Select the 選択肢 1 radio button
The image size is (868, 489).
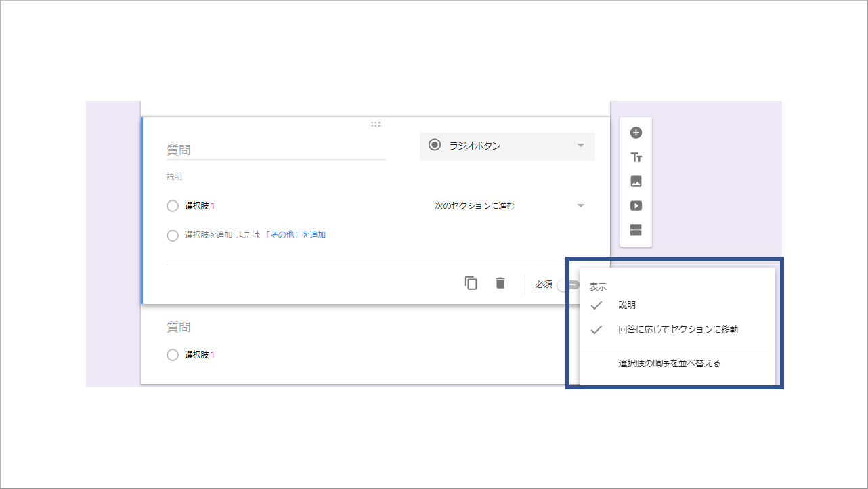point(173,205)
